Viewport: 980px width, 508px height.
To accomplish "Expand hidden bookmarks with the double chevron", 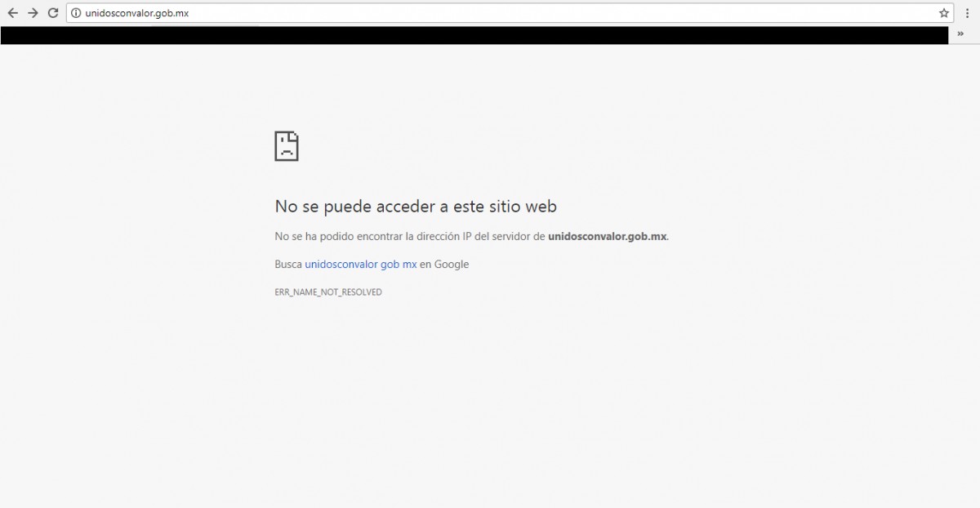I will 960,34.
